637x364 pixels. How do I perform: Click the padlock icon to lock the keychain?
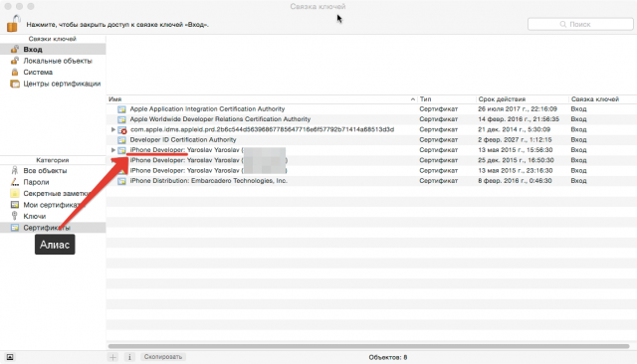[13, 23]
